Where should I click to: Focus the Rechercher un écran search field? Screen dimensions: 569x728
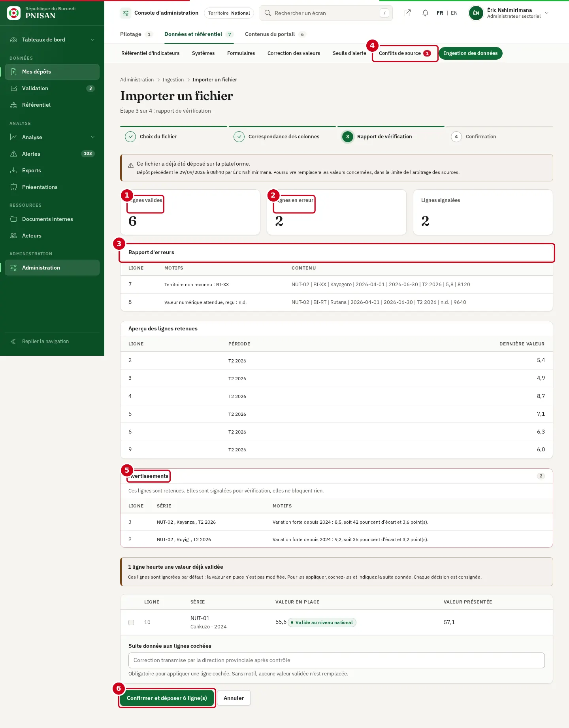[x=326, y=13]
